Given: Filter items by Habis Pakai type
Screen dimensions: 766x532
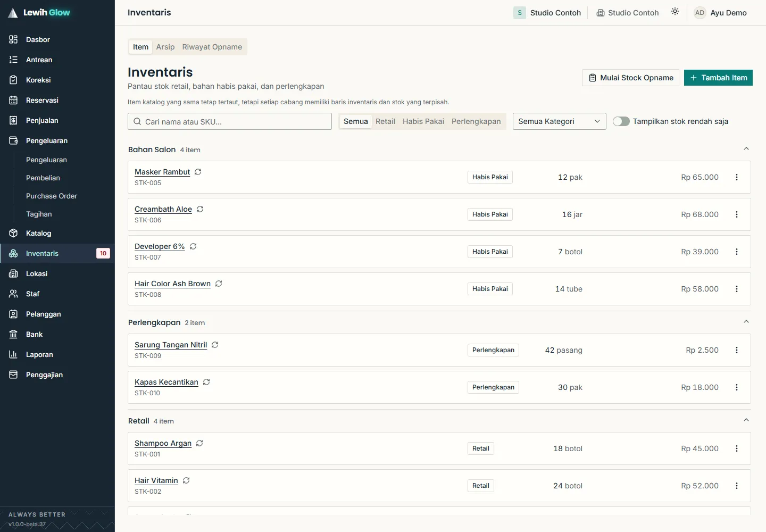Looking at the screenshot, I should pos(423,121).
